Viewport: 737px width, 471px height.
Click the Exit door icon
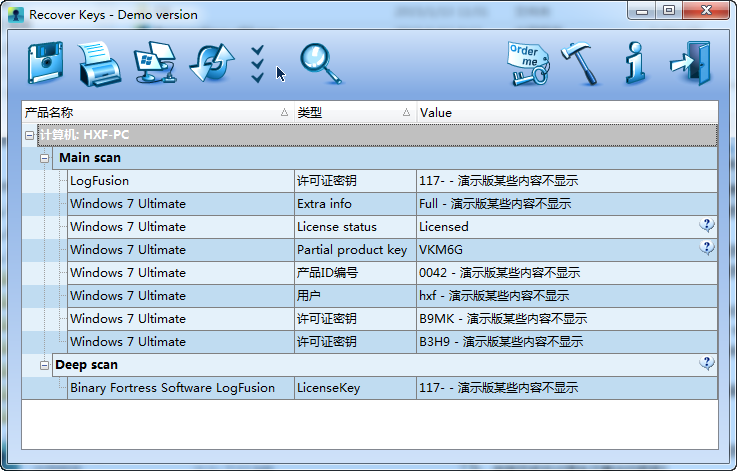pos(690,63)
